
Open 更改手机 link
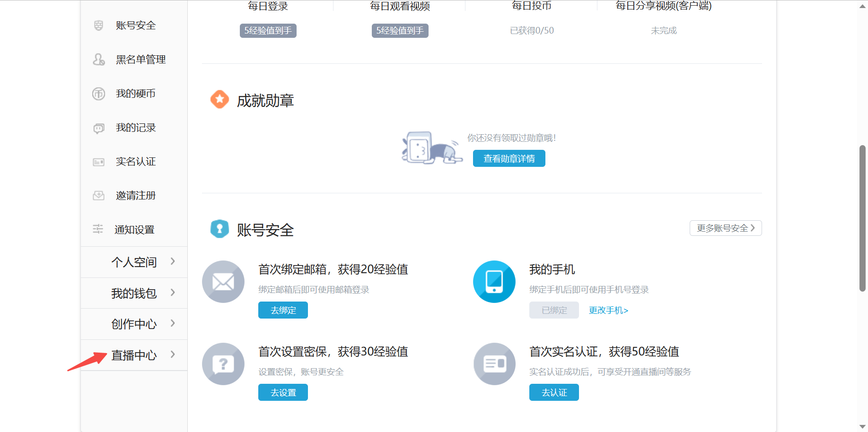[x=608, y=310]
